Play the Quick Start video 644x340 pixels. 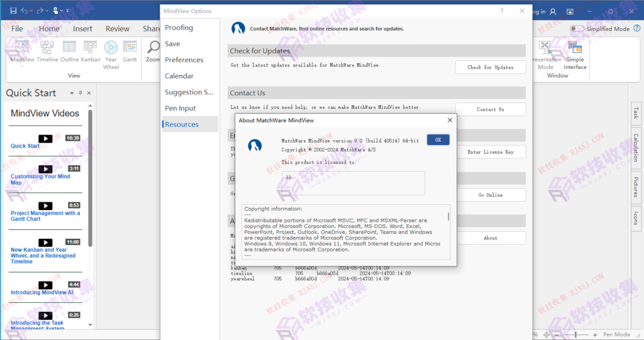click(45, 138)
